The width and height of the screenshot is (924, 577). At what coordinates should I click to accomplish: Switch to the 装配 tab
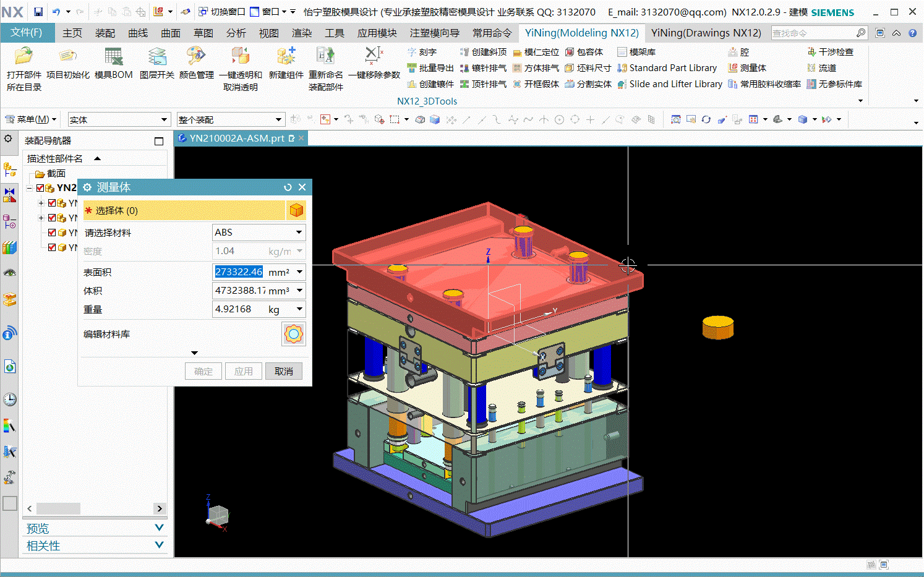coord(105,33)
